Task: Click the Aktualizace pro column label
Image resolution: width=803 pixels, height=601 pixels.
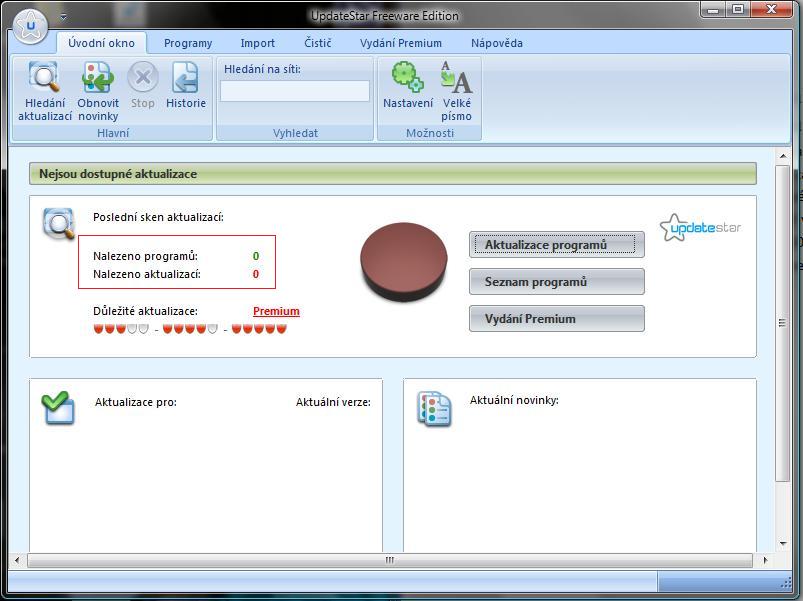Action: tap(136, 402)
